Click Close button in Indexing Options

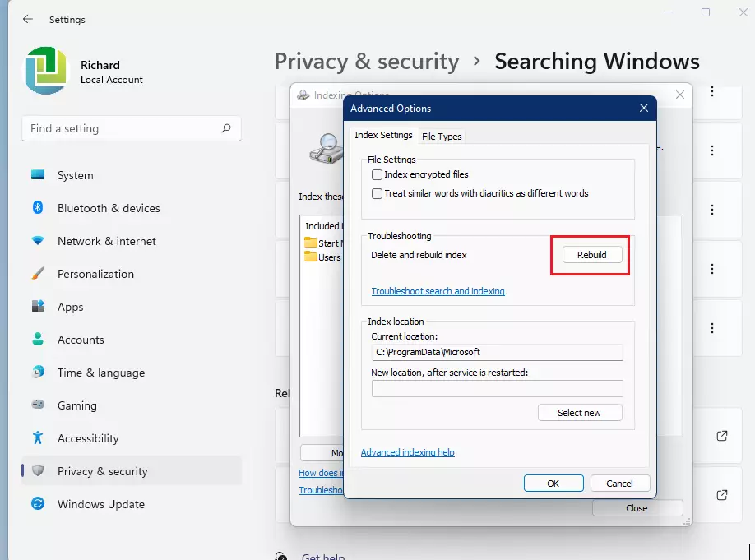click(x=637, y=508)
